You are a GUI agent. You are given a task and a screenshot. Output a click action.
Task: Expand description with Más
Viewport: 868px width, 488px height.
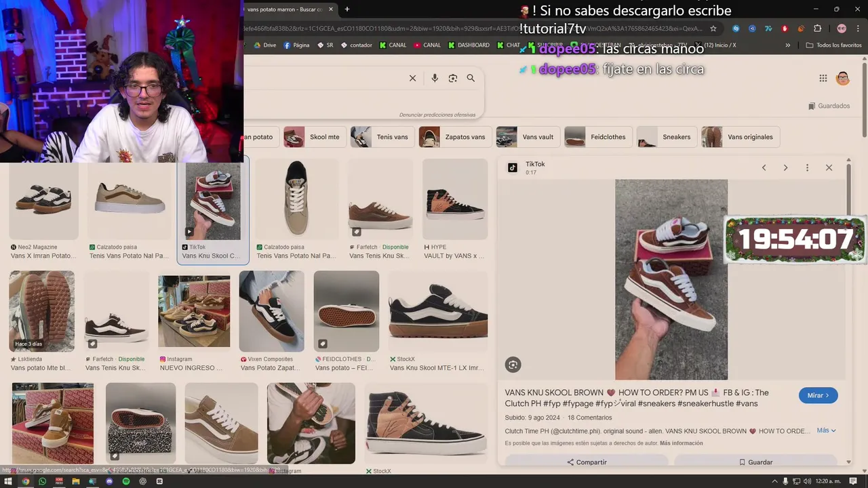pyautogui.click(x=826, y=430)
